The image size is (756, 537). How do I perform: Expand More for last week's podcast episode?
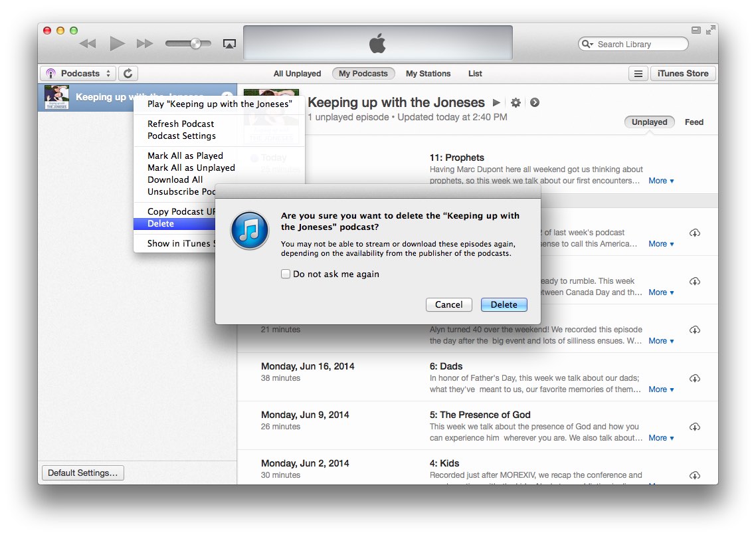(661, 244)
